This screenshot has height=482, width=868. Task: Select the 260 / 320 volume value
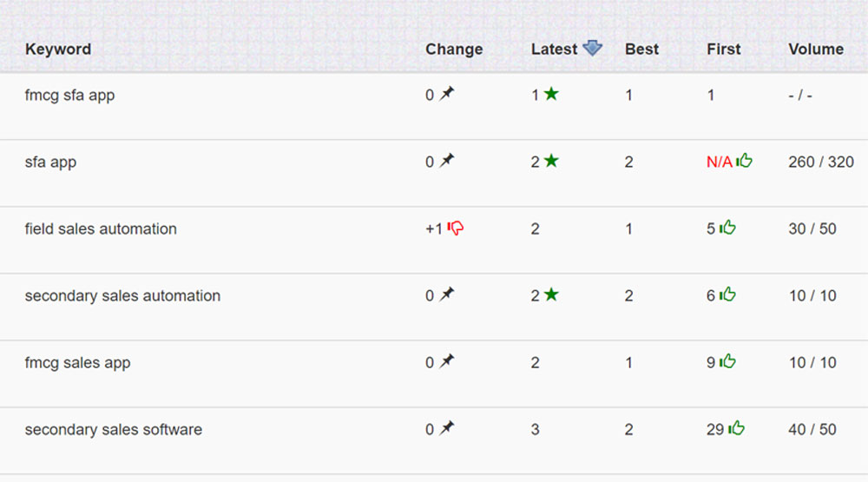click(821, 162)
